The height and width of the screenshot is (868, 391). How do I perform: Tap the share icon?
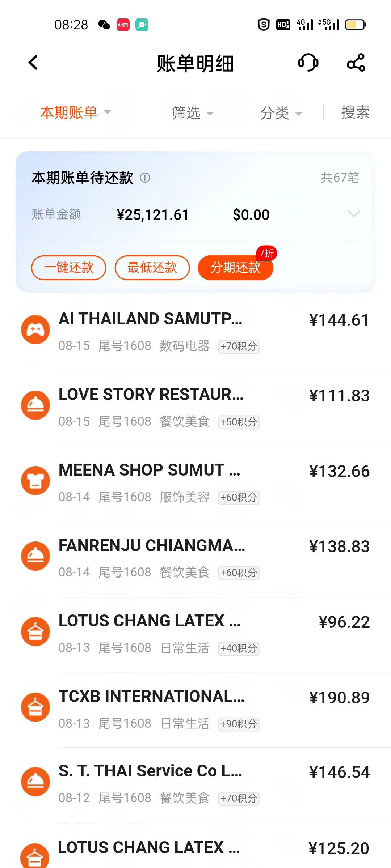(356, 63)
